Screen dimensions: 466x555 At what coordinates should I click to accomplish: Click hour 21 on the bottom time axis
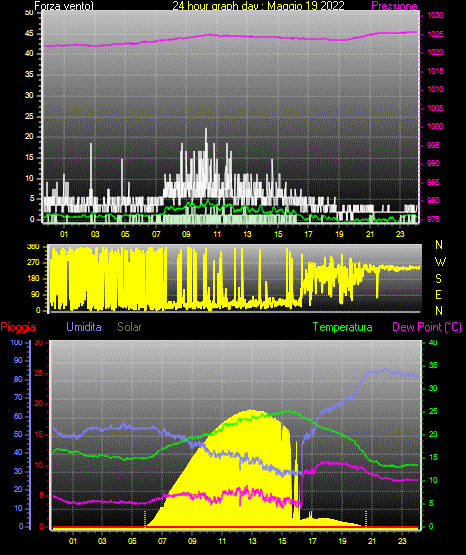(x=372, y=541)
